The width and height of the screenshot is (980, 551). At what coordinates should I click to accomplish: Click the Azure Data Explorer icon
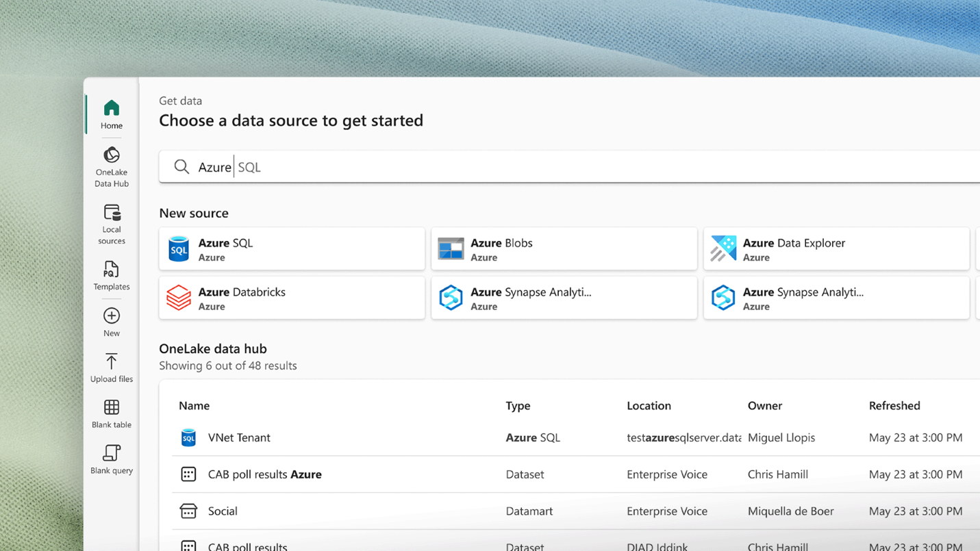click(x=723, y=248)
